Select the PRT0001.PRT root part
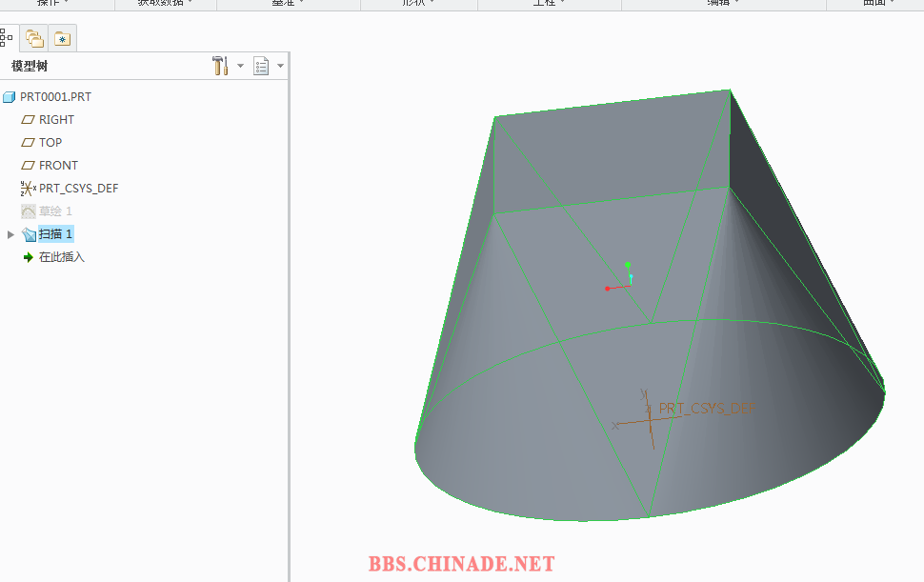The width and height of the screenshot is (924, 582). pyautogui.click(x=55, y=97)
